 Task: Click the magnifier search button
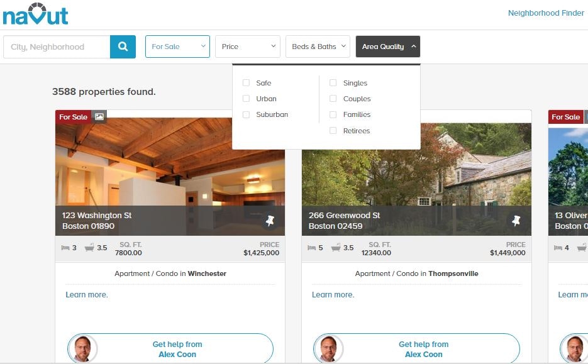click(123, 47)
